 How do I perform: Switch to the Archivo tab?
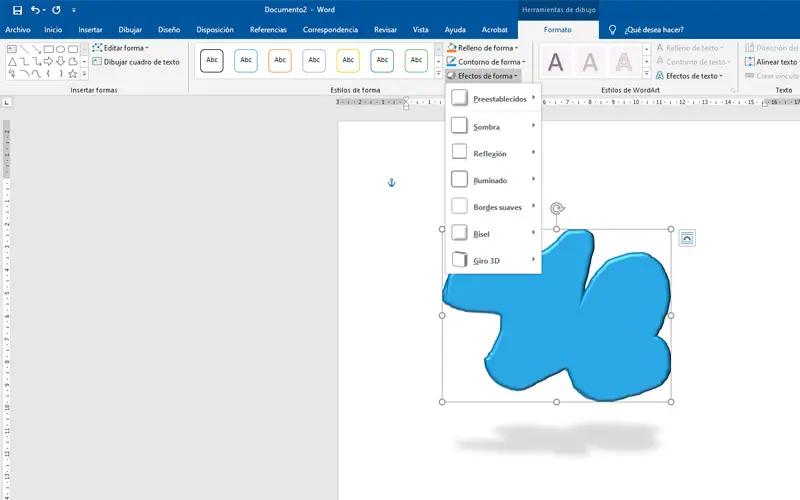pyautogui.click(x=17, y=30)
